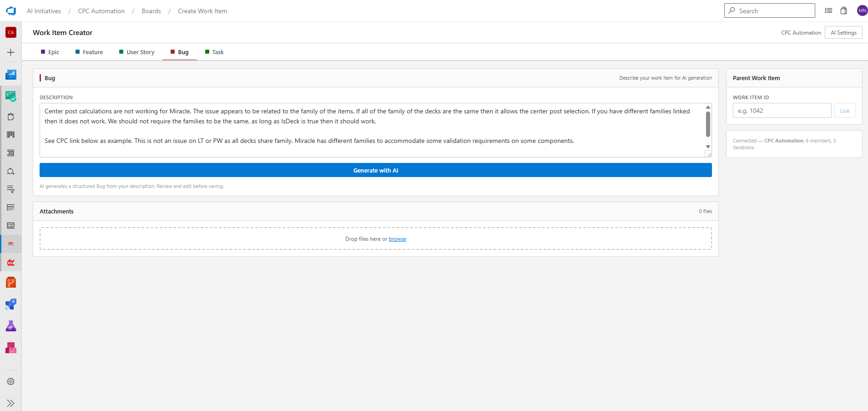Open the Delivery Plans lines icon
Screen dimensions: 868x411
[x=11, y=208]
